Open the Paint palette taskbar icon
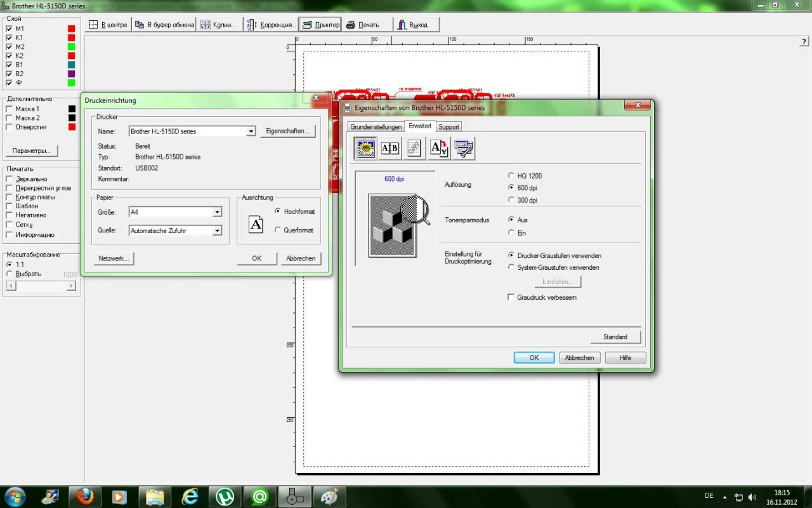The height and width of the screenshot is (508, 812). pyautogui.click(x=330, y=496)
